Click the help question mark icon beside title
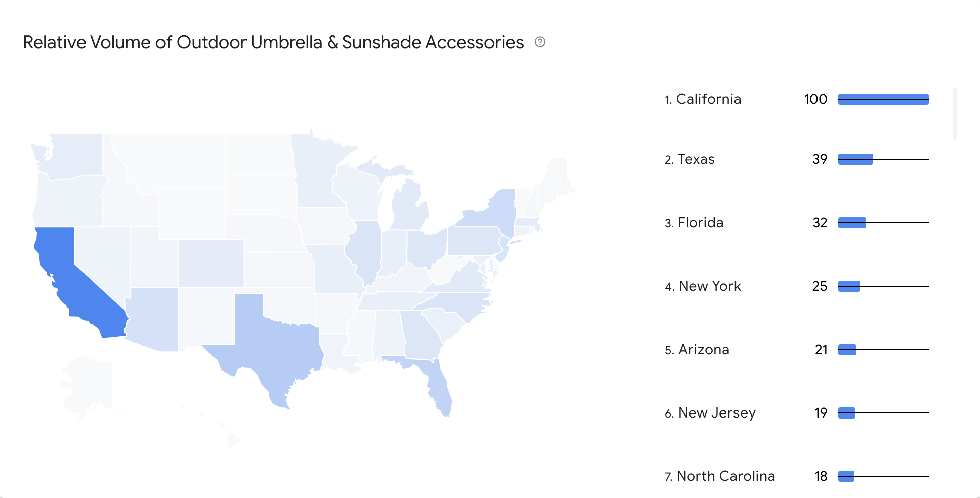Screen dimensions: 980x498 coord(540,42)
